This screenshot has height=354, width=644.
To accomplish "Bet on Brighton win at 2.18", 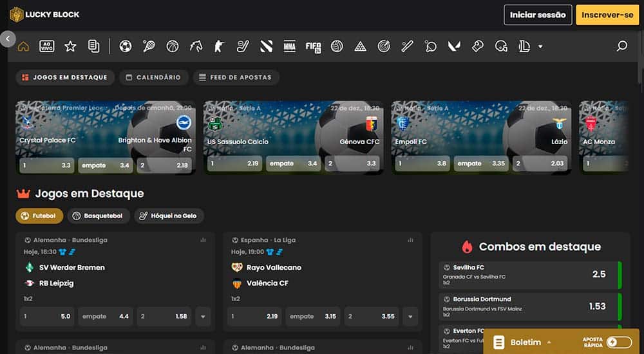I will click(164, 165).
